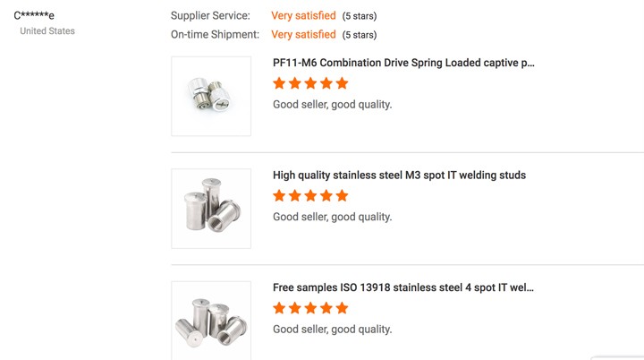
Task: Open High quality stainless steel M3 title link
Action: (x=399, y=175)
